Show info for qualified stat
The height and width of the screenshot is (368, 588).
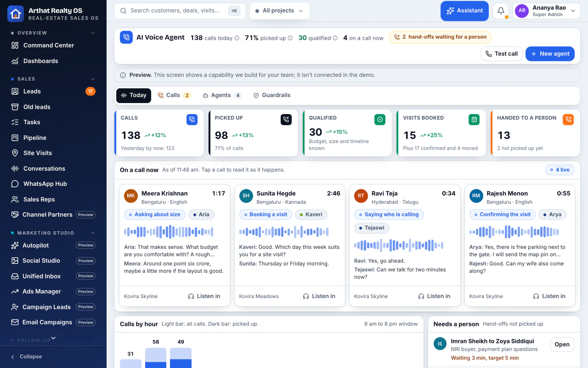pyautogui.click(x=335, y=38)
